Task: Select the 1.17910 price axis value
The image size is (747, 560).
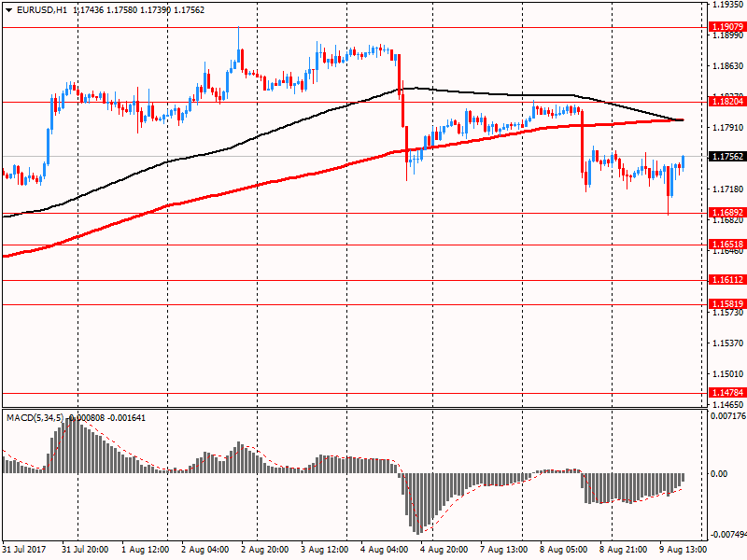Action: click(727, 128)
